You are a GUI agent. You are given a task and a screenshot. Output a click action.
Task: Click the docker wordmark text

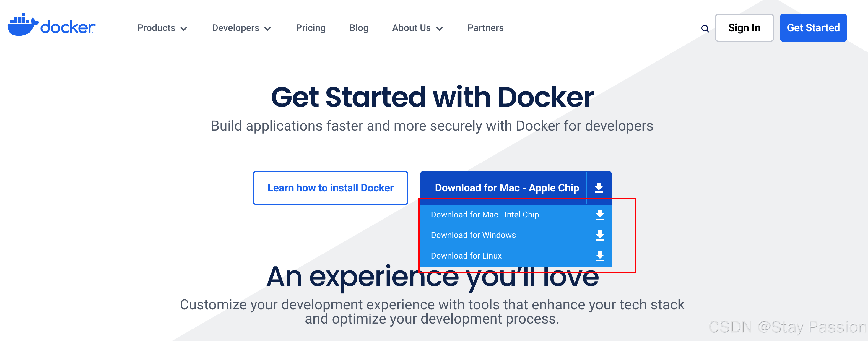68,27
